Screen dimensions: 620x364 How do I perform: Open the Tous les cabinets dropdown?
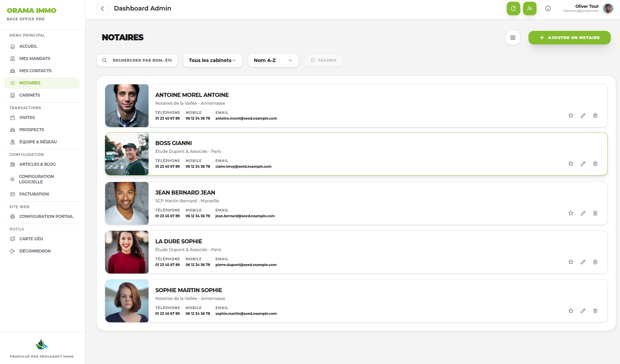[213, 60]
